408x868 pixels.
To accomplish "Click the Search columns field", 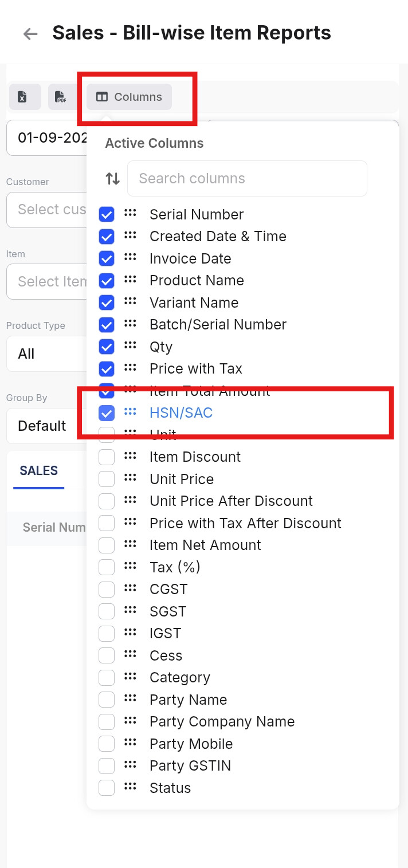I will pyautogui.click(x=247, y=179).
